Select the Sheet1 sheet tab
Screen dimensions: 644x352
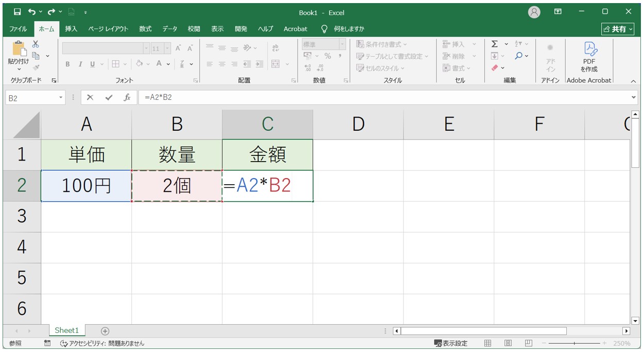[67, 330]
